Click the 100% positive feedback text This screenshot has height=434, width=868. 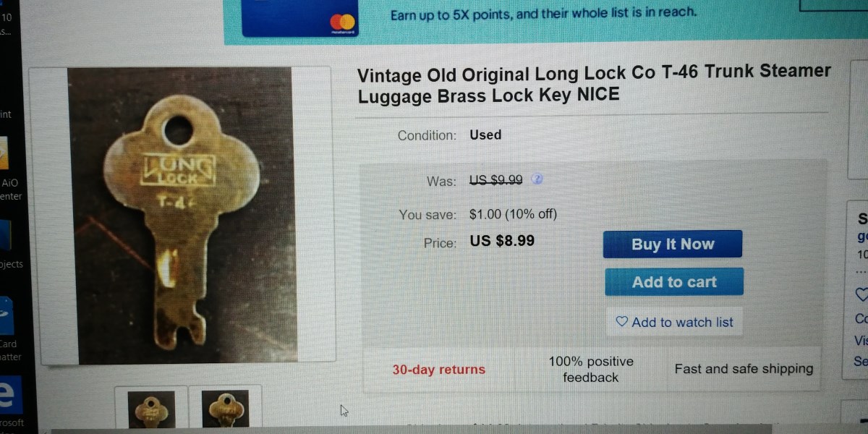591,370
